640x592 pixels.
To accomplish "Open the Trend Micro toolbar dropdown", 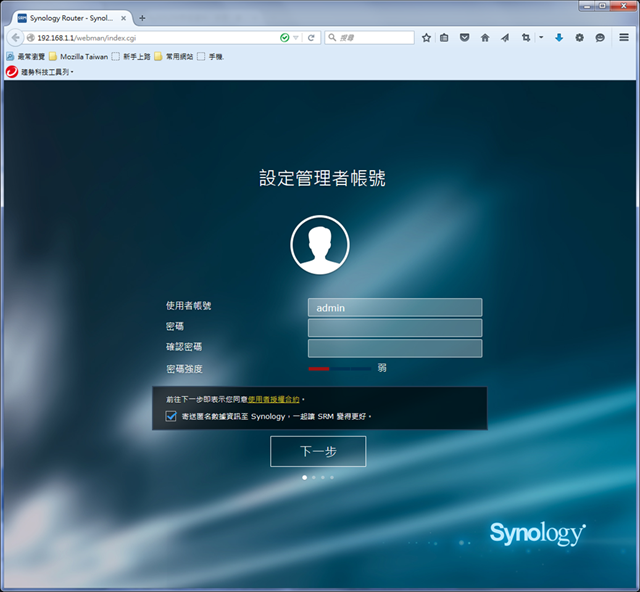I will (x=47, y=72).
